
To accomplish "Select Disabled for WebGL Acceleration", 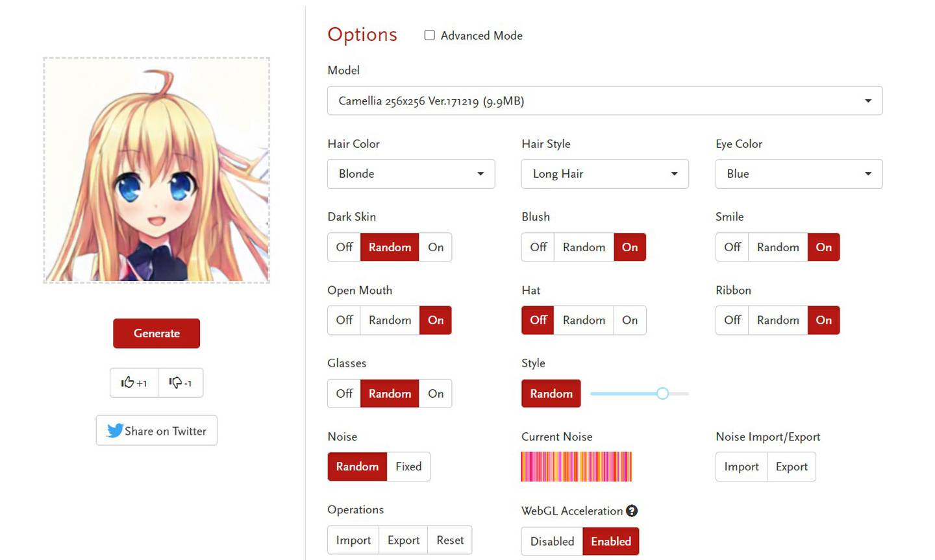I will [552, 541].
